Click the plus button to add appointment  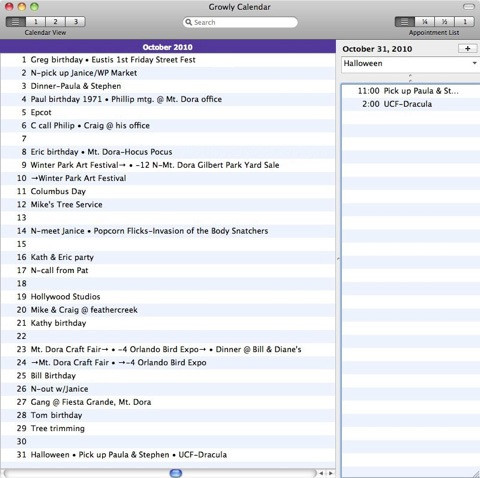(468, 49)
